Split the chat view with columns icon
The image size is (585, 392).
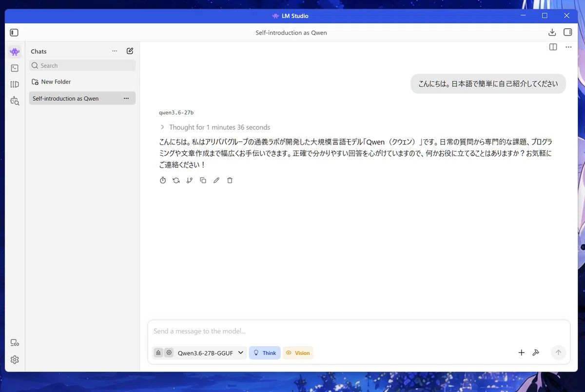point(553,47)
